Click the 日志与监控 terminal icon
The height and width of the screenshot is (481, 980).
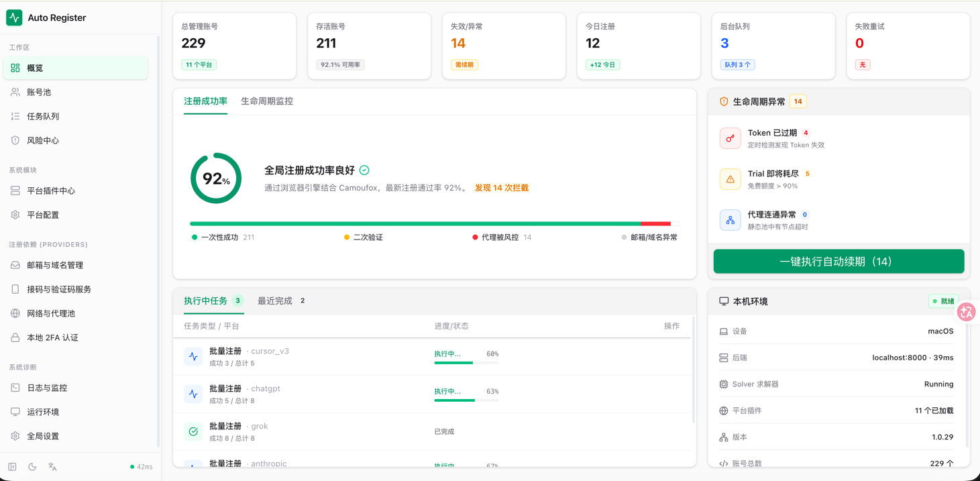tap(15, 388)
